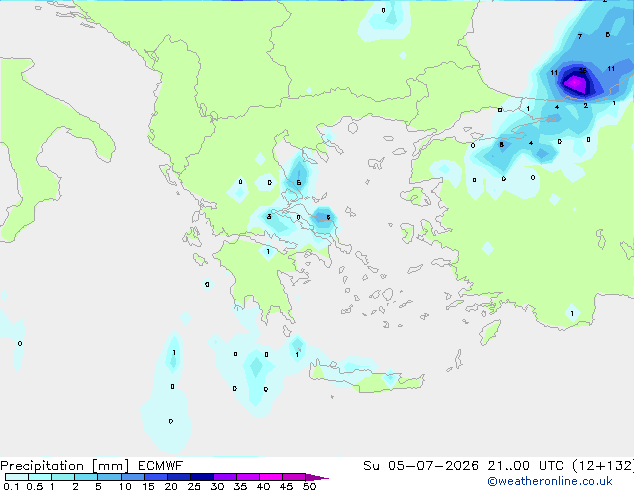Click the '©weatheronline.co.uk' link
634x490 pixels.
coord(550,481)
